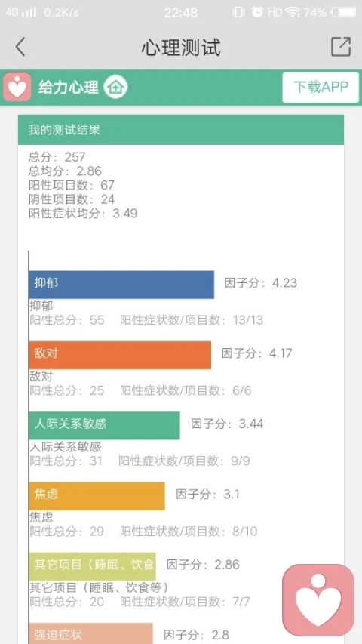Screen dimensions: 362x644
Task: Select the orange 敌对 bar
Action: [120, 355]
